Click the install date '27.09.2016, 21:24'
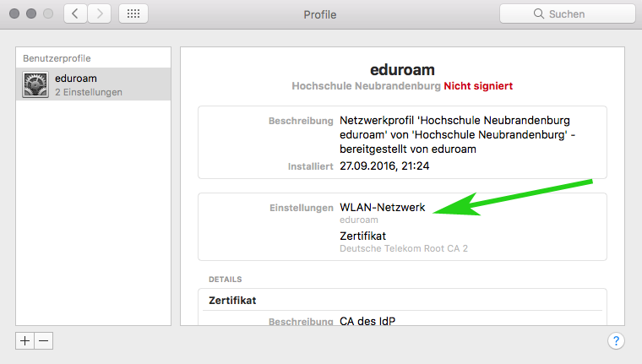Screen dimensions: 642x364 click(384, 166)
